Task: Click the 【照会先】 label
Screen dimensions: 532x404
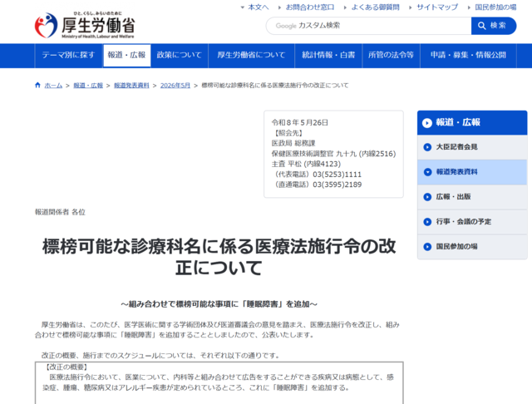Action: pos(287,133)
